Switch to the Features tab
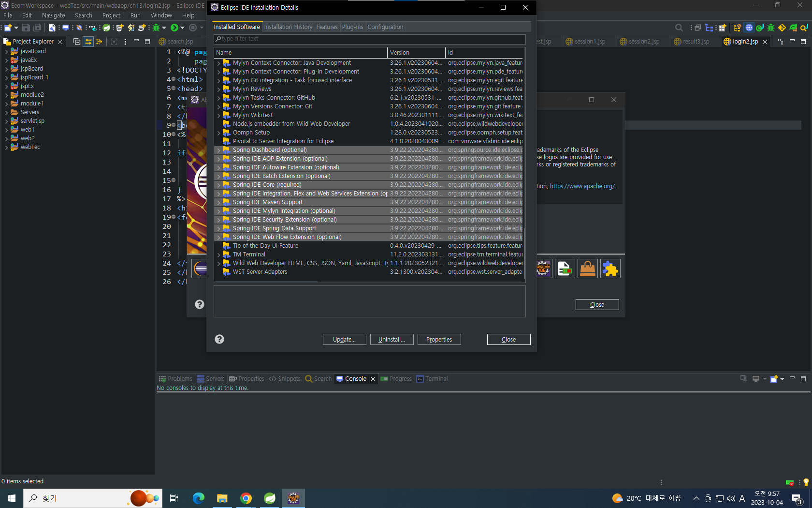The image size is (812, 508). pos(327,27)
